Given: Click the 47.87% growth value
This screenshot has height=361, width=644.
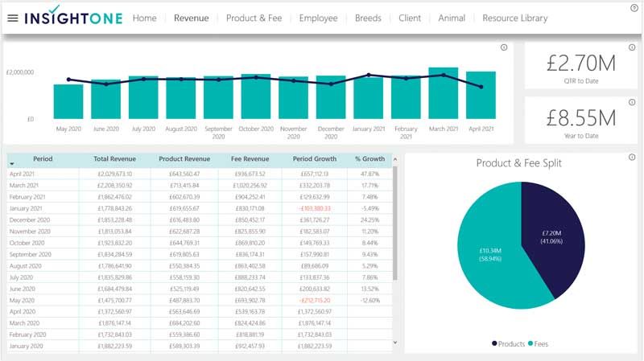Looking at the screenshot, I should [x=369, y=174].
